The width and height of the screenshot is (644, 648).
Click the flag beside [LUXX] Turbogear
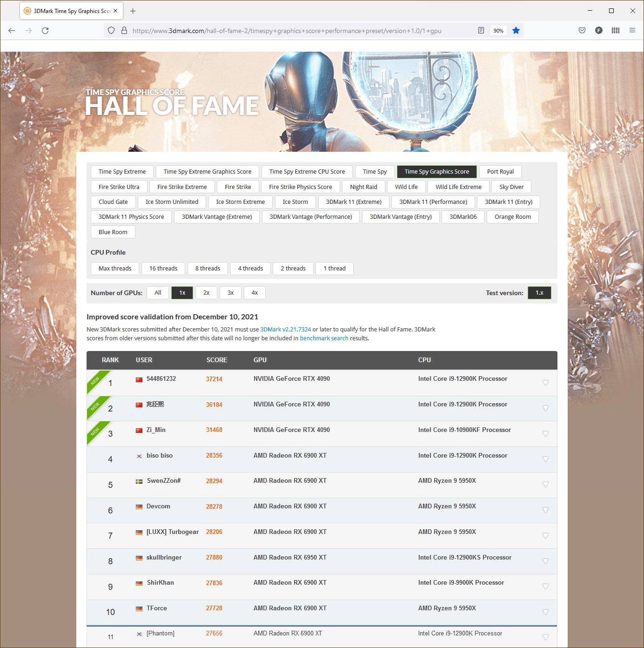pos(139,533)
